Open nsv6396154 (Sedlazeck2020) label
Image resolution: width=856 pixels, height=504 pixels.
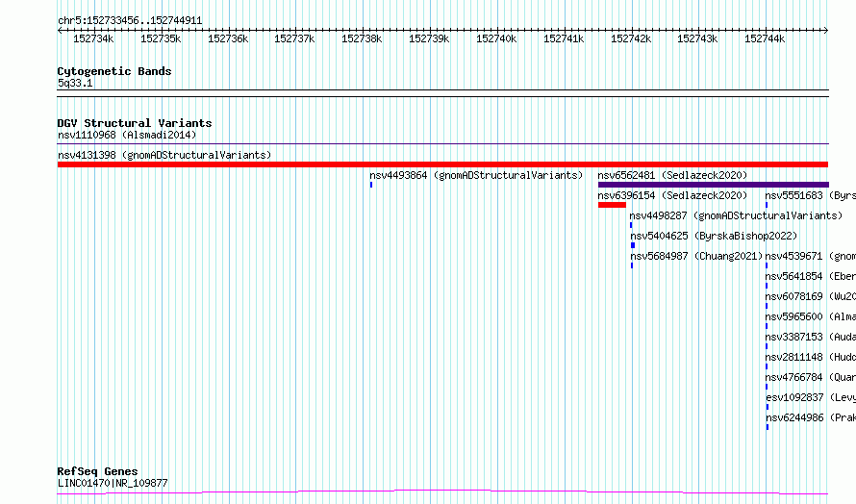[x=672, y=195]
